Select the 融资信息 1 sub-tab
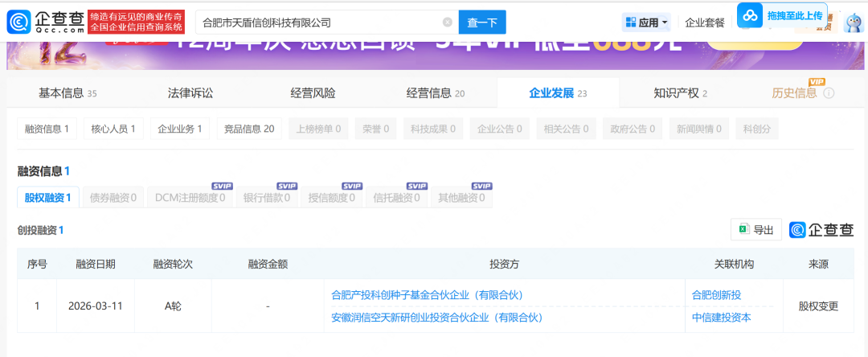This screenshot has height=357, width=868. (x=47, y=129)
